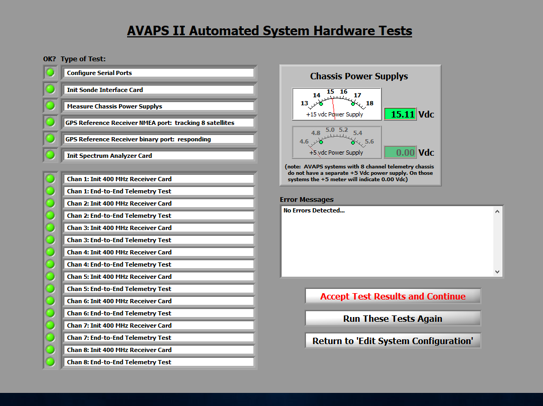The image size is (543, 406).
Task: Click the 'AVAPS II Automated System Hardware Tests' title
Action: tap(269, 30)
